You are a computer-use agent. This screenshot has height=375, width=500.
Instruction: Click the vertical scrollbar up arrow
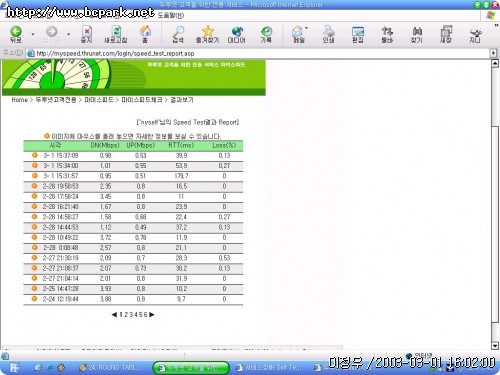[495, 63]
